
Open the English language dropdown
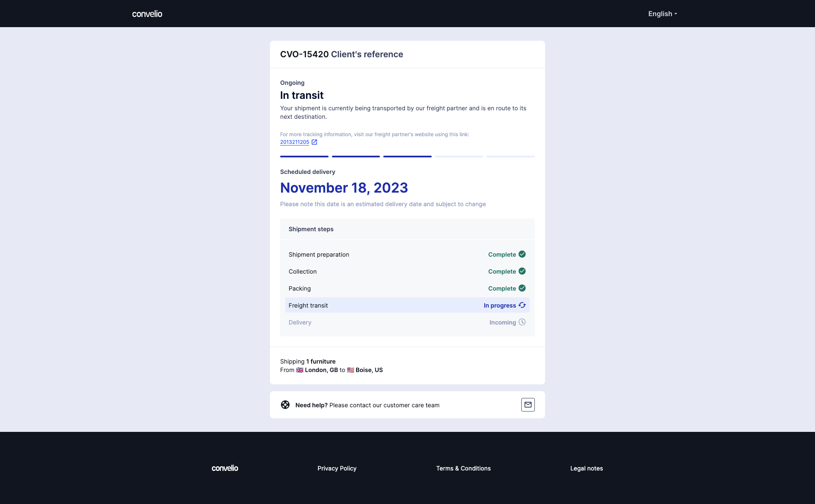[663, 14]
